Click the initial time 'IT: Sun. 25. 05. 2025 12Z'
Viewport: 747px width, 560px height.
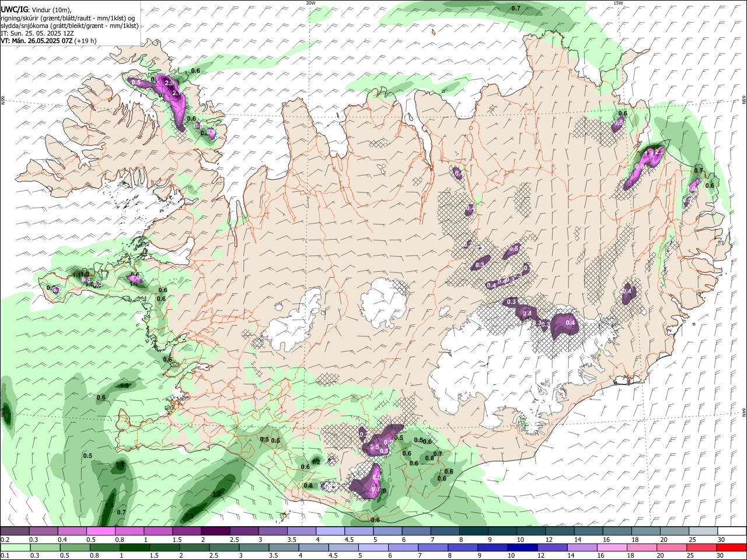pyautogui.click(x=37, y=33)
